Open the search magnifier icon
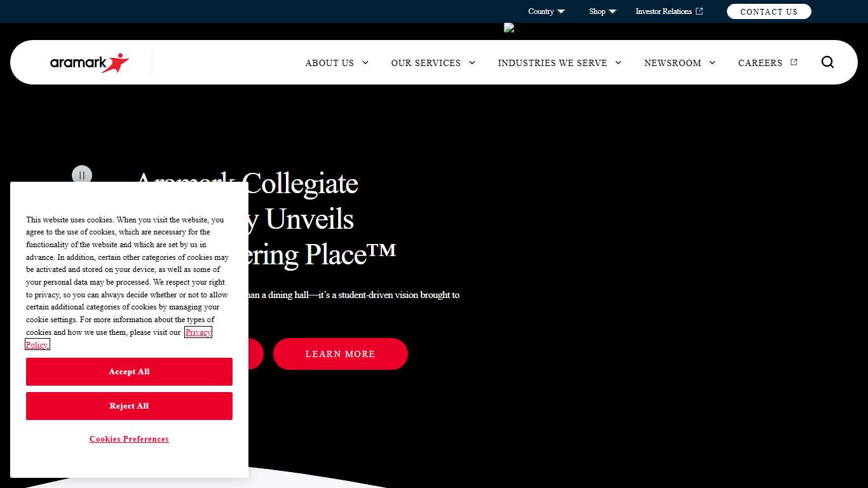 click(x=827, y=62)
